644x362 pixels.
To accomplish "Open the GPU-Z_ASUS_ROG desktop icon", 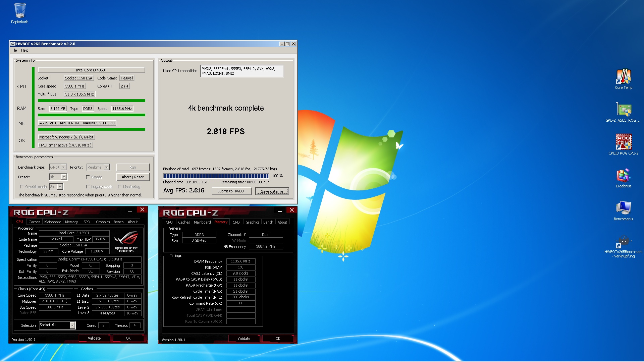I will pyautogui.click(x=624, y=112).
